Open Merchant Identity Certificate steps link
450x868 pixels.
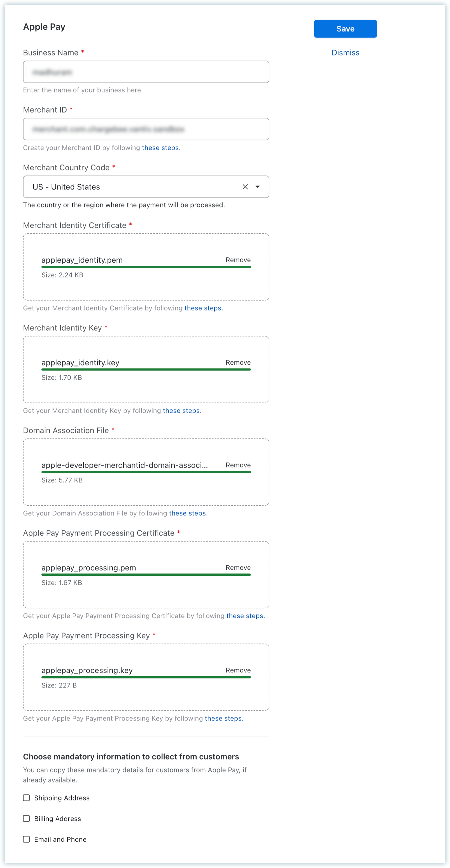[204, 308]
